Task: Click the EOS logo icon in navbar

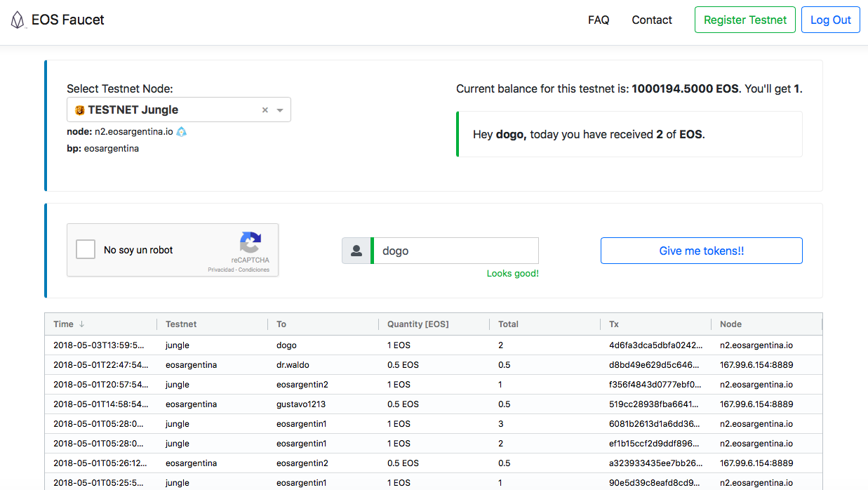Action: (18, 20)
